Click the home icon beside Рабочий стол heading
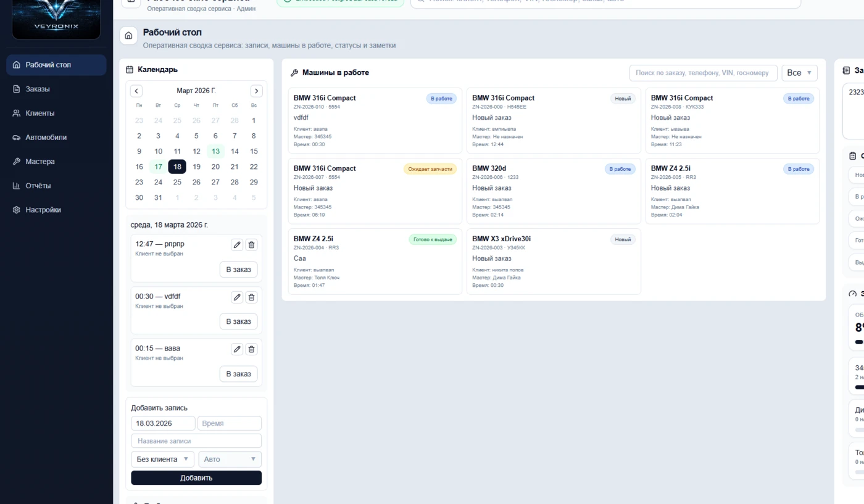 (x=128, y=36)
